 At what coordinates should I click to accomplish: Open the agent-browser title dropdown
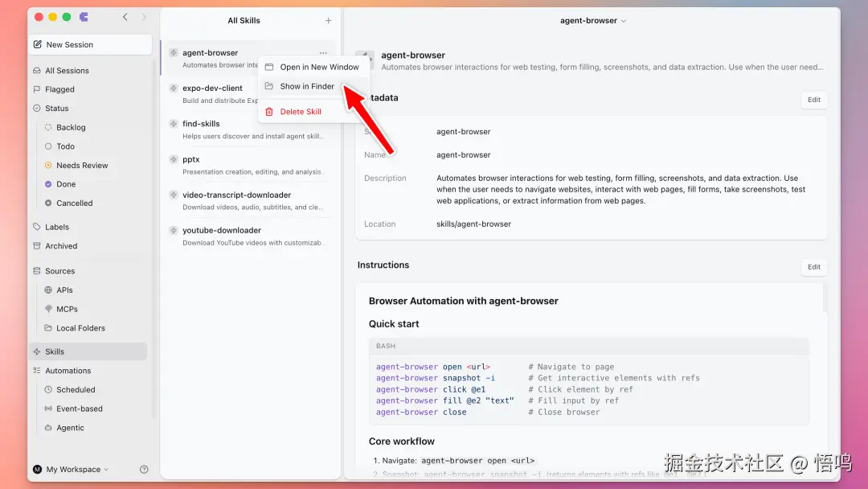point(593,20)
